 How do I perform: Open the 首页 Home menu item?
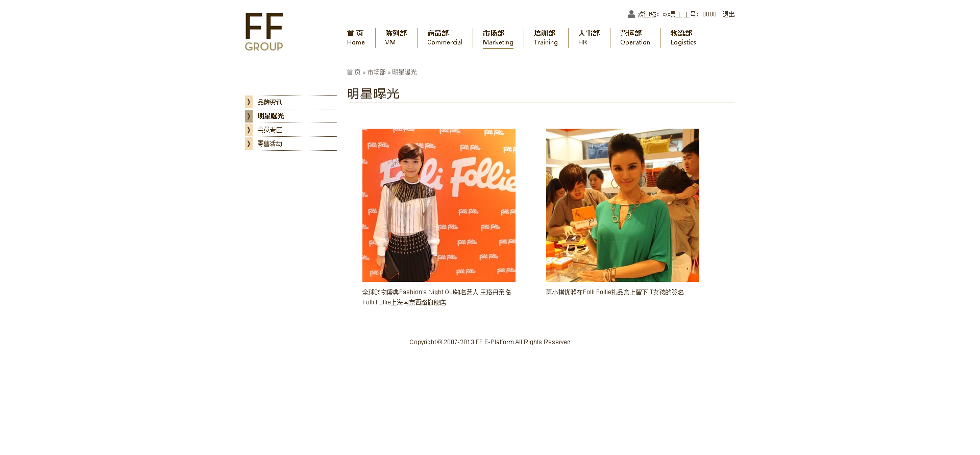coord(356,38)
